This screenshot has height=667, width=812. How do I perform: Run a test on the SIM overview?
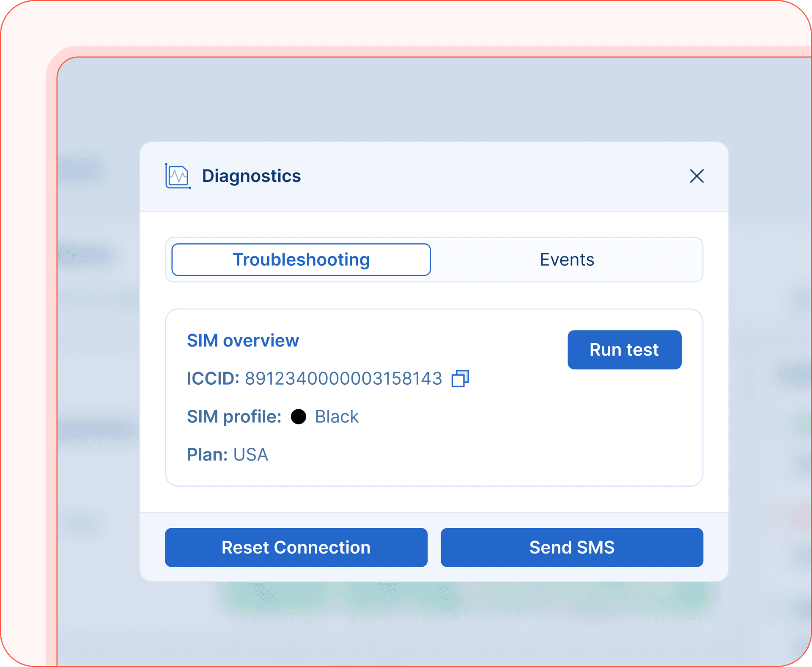coord(624,350)
